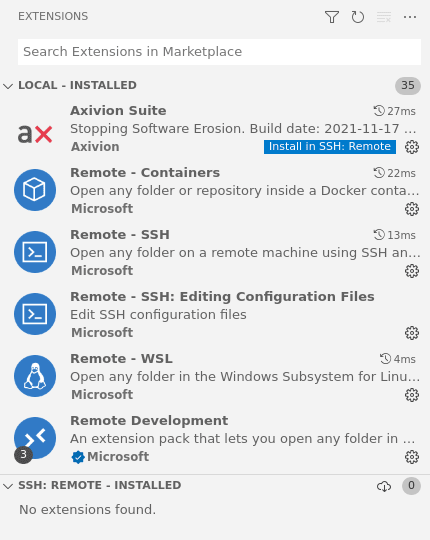
Task: Open the Filter Extensions funnel icon
Action: 332,17
